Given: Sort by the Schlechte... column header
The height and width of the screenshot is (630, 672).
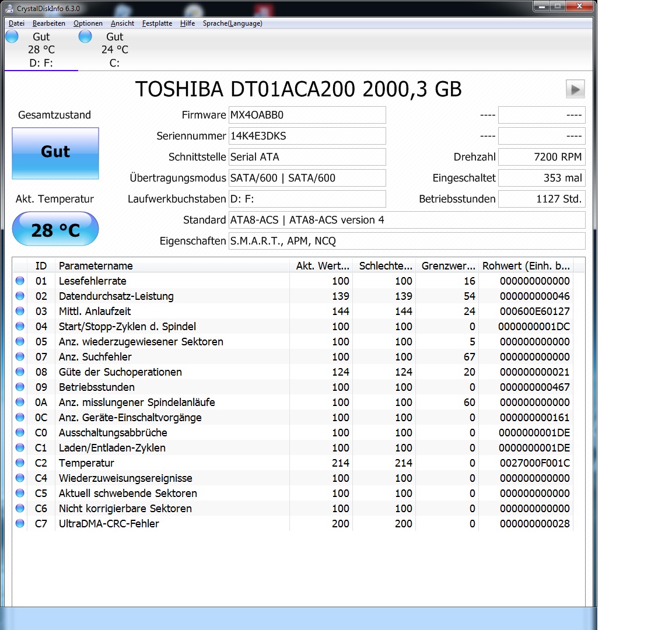Looking at the screenshot, I should 384,266.
